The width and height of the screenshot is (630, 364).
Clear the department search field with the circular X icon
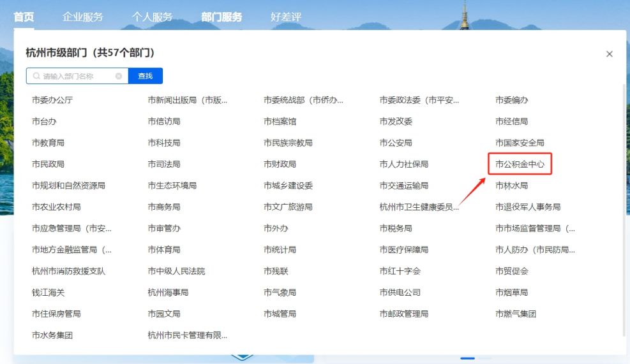coord(119,76)
